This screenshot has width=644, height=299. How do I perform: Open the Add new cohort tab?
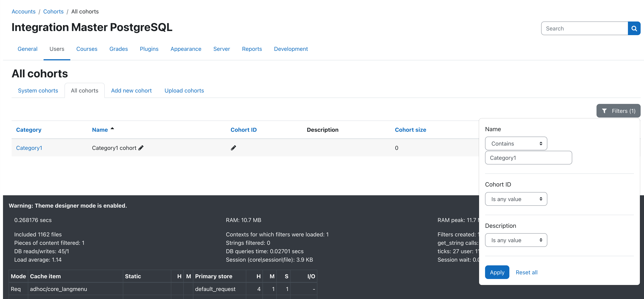click(131, 91)
